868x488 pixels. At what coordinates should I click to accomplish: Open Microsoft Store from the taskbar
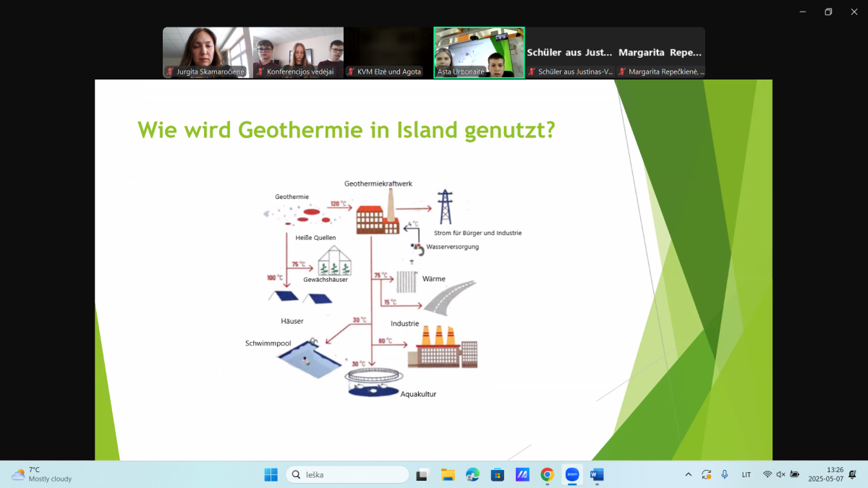pyautogui.click(x=497, y=474)
